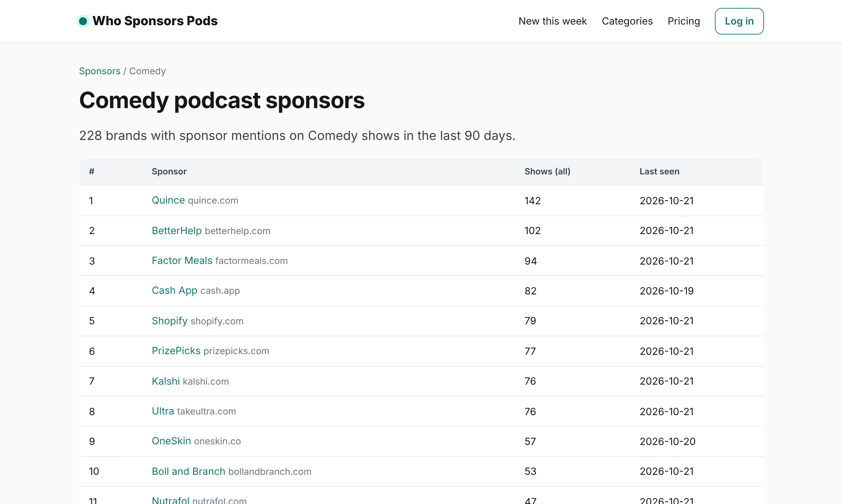Viewport: 843px width, 504px height.
Task: Select betterhelp.com domain text
Action: (x=237, y=231)
